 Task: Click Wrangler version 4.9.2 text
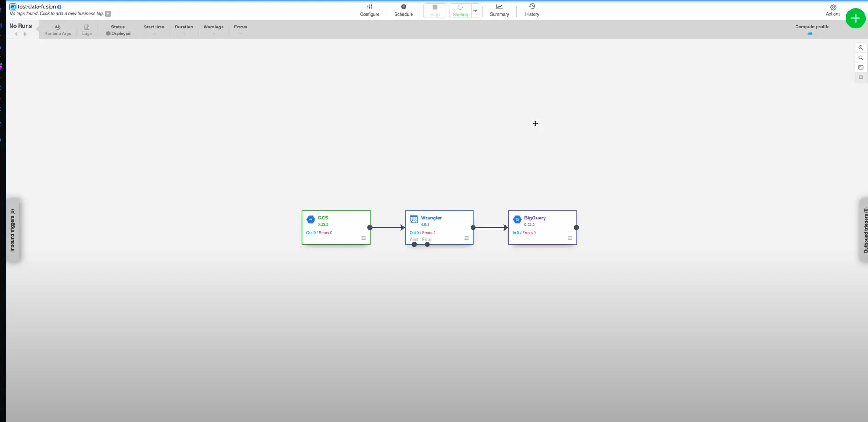pos(425,225)
